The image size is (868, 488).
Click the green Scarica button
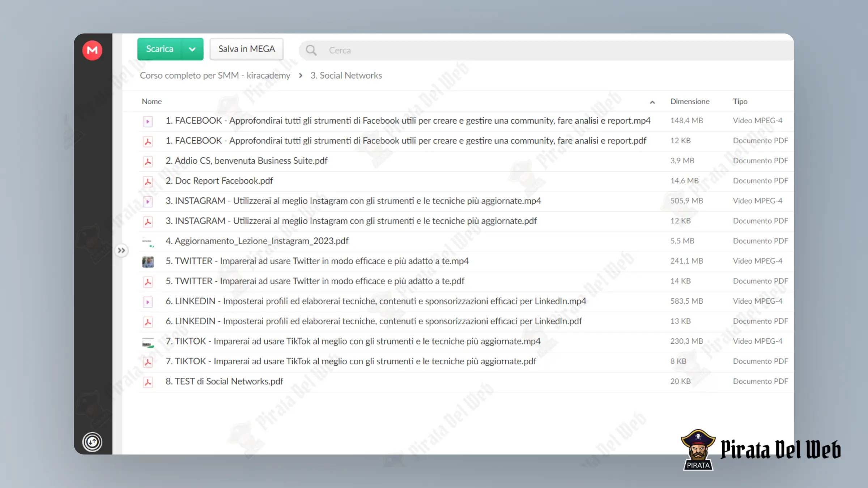[159, 49]
